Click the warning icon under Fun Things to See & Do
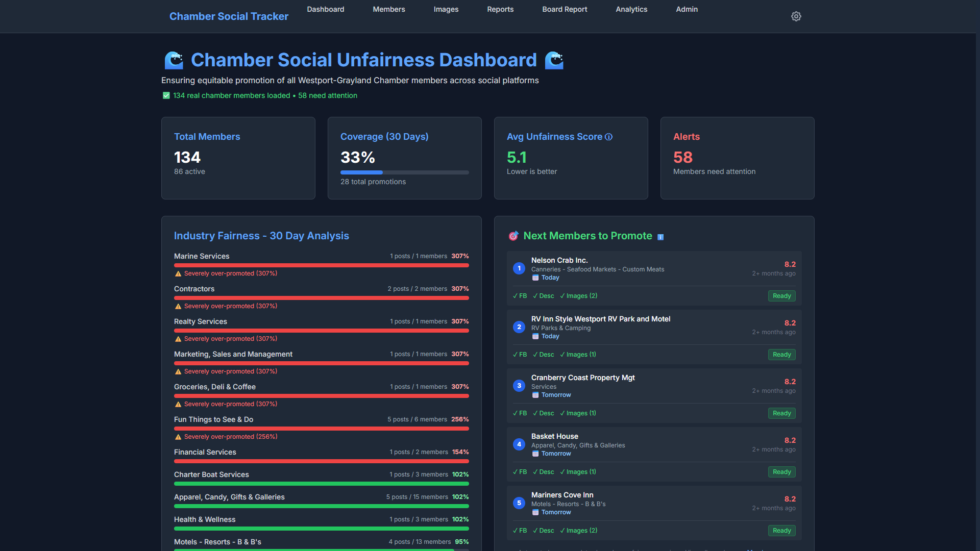 click(x=178, y=437)
